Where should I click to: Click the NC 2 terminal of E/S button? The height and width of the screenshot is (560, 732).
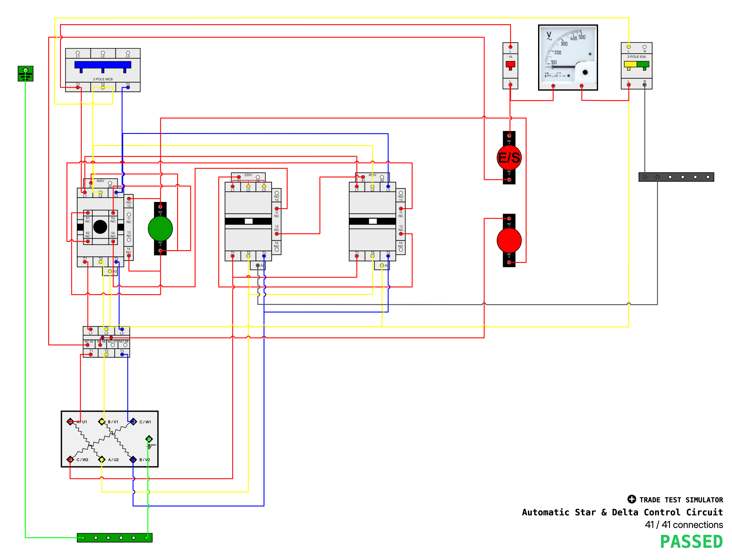pos(509,180)
